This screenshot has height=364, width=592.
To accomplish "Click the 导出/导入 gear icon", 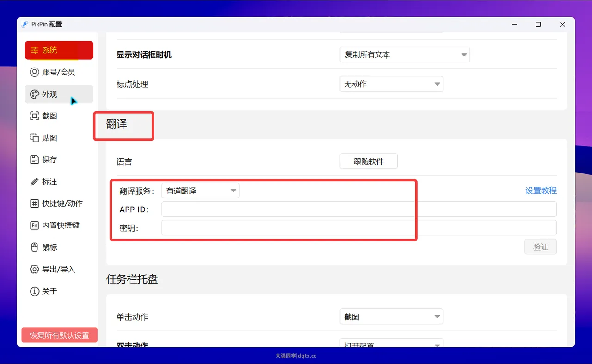I will pyautogui.click(x=34, y=269).
